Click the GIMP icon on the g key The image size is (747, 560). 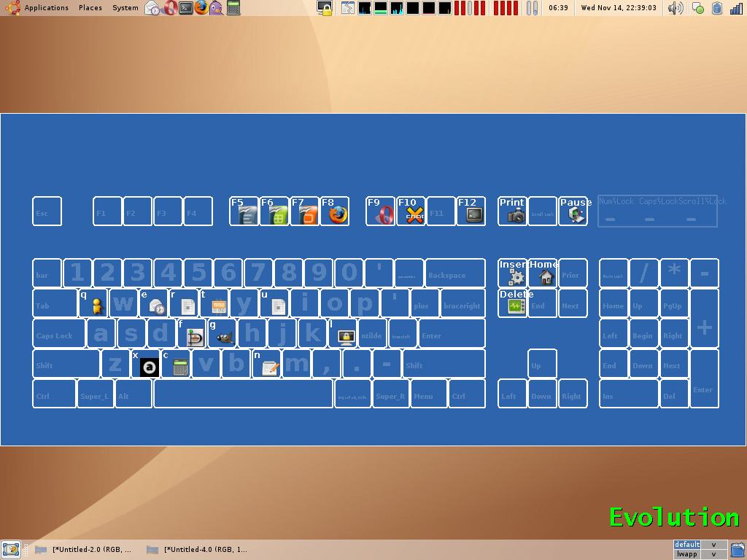pyautogui.click(x=225, y=337)
